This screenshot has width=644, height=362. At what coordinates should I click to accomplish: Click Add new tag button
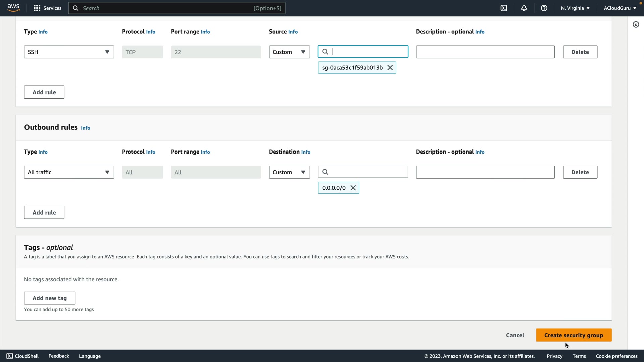[50, 298]
